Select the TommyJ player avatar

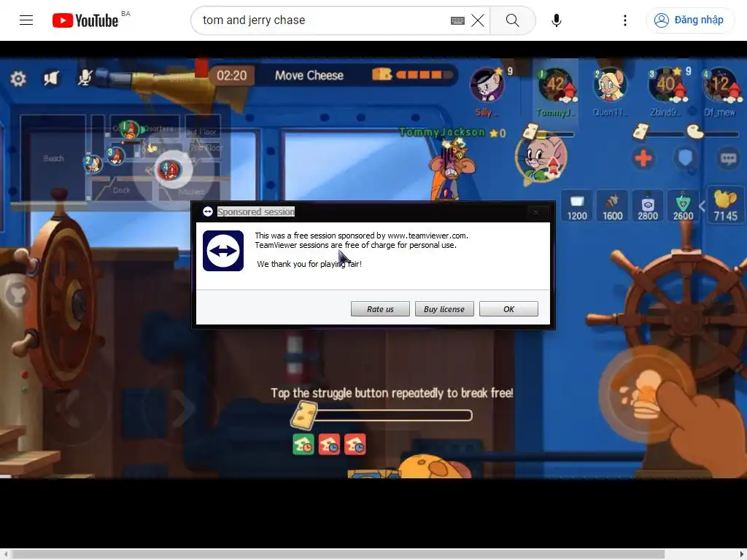pyautogui.click(x=555, y=85)
